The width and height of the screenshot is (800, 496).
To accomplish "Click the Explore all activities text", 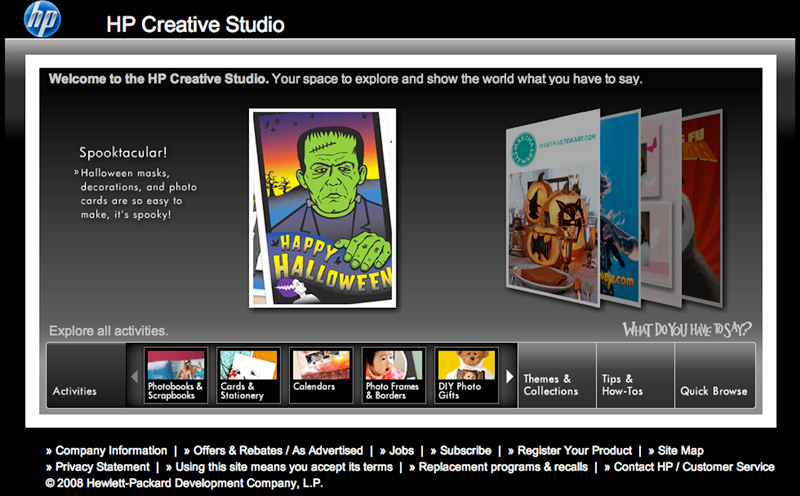I will (x=109, y=331).
